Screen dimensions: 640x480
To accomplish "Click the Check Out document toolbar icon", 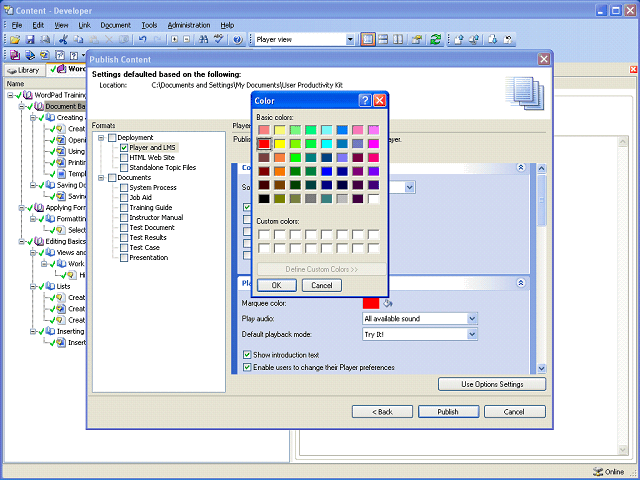I will point(493,40).
